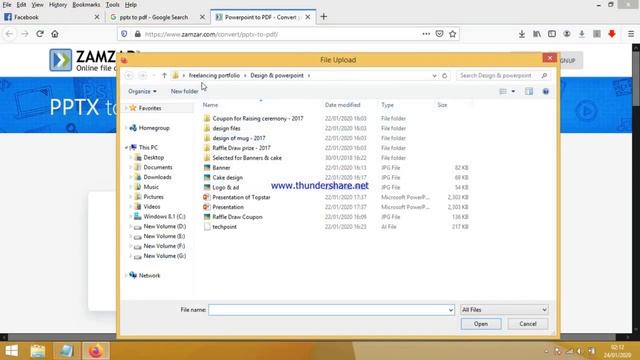The height and width of the screenshot is (360, 640).
Task: Open the Bookmarks menu
Action: point(86,5)
